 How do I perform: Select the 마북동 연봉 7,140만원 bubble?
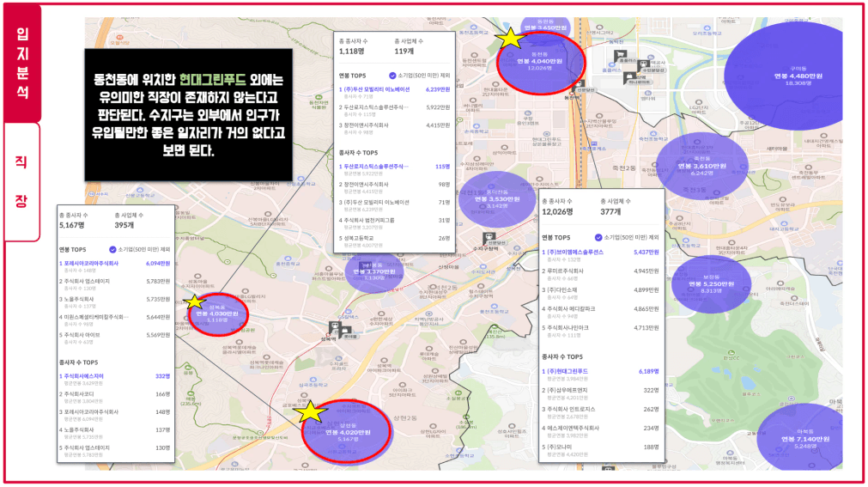802,438
